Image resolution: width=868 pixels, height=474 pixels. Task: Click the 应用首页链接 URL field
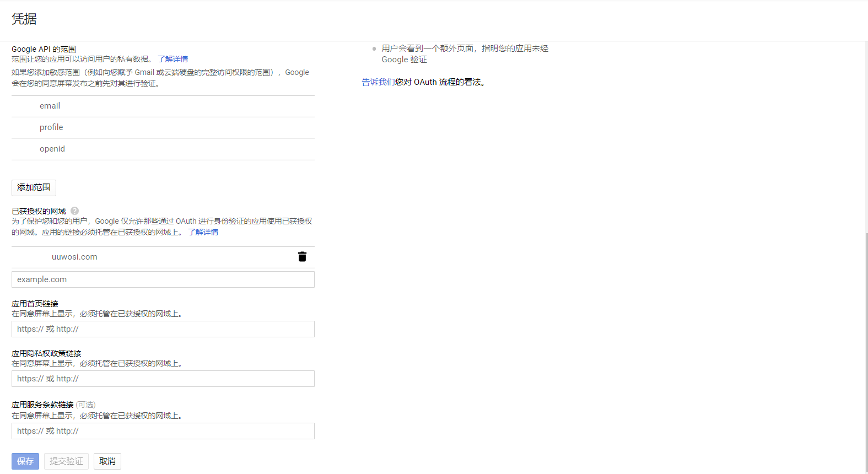[163, 329]
